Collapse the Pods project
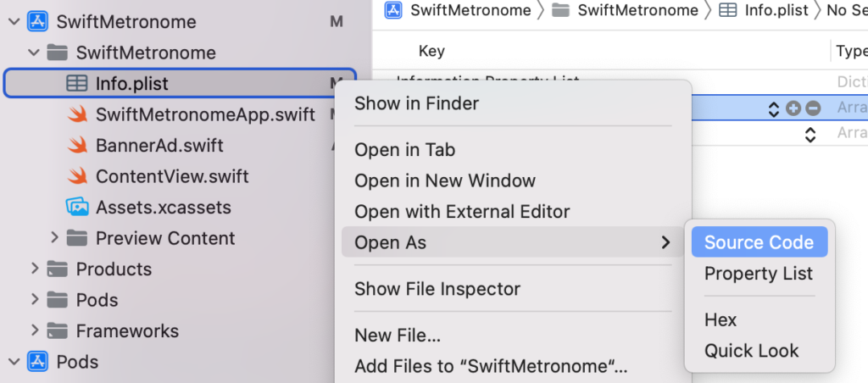The width and height of the screenshot is (868, 383). pyautogui.click(x=15, y=363)
